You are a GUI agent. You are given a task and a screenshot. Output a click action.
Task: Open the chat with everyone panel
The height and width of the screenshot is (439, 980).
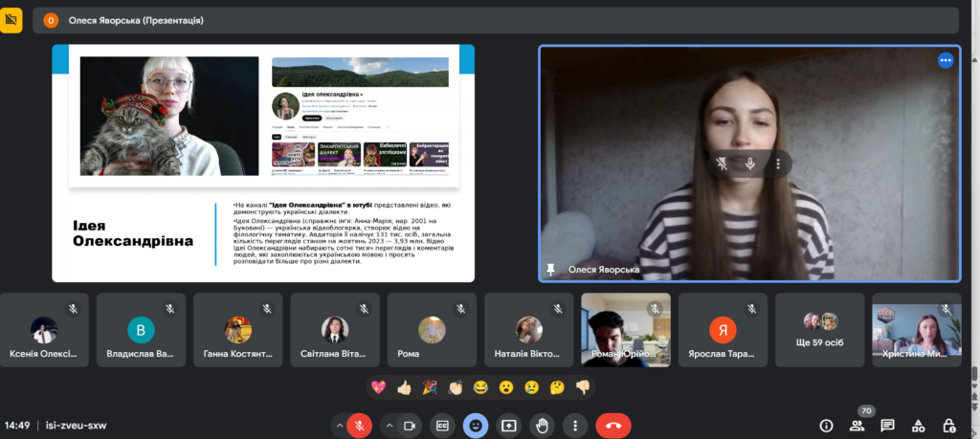point(887,426)
